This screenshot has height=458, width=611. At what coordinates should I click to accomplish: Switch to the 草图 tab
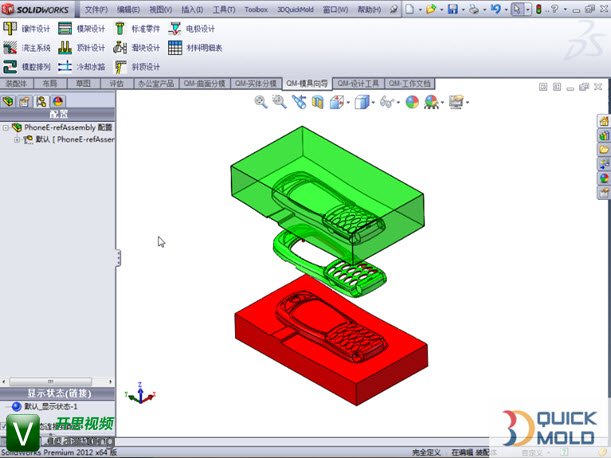[x=83, y=83]
